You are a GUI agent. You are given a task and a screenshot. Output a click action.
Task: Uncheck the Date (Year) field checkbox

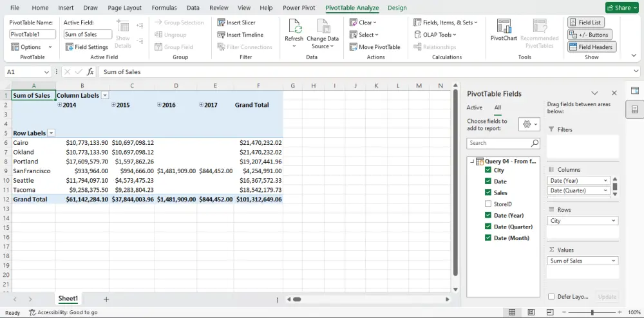pyautogui.click(x=488, y=215)
